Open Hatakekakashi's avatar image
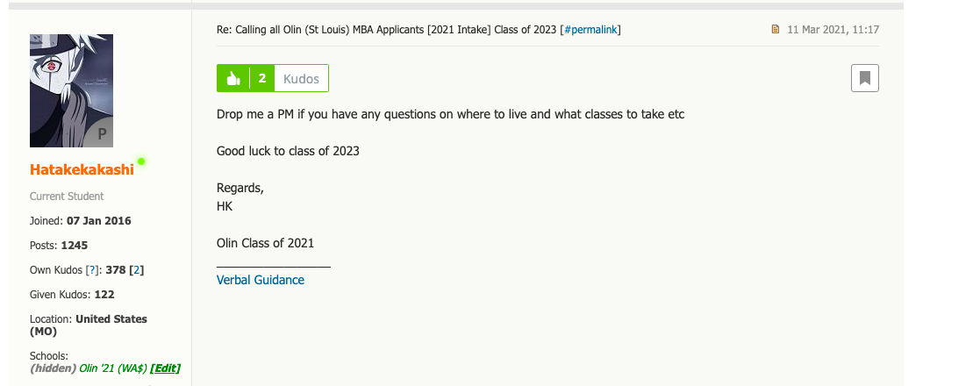Image resolution: width=980 pixels, height=386 pixels. (71, 90)
